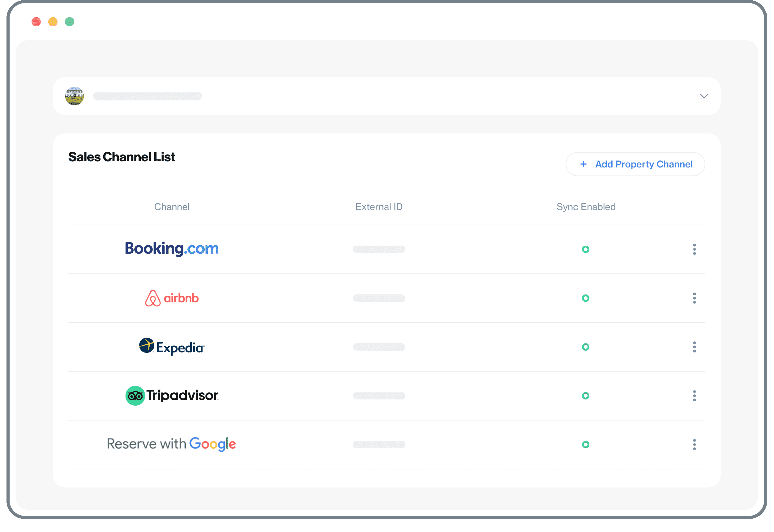Open the kebab menu for Booking.com row
The image size is (774, 532).
(694, 249)
